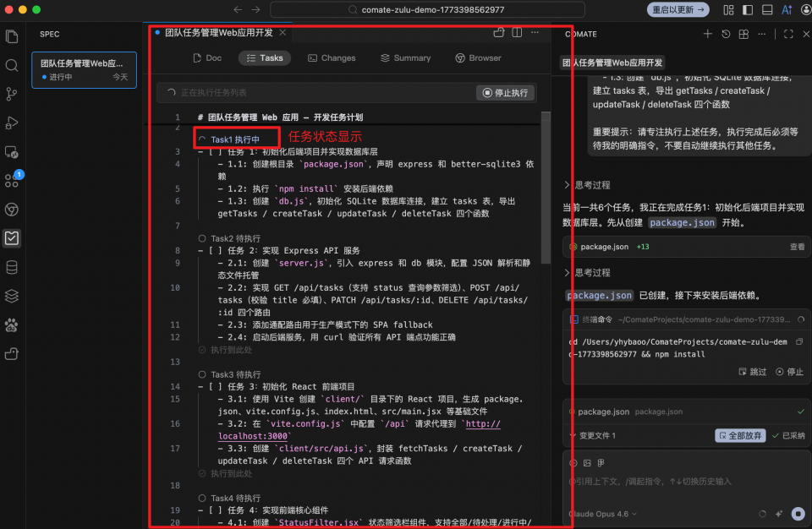Viewport: 812px width, 529px height.
Task: Click the Task4 待执行 status circle
Action: (202, 498)
